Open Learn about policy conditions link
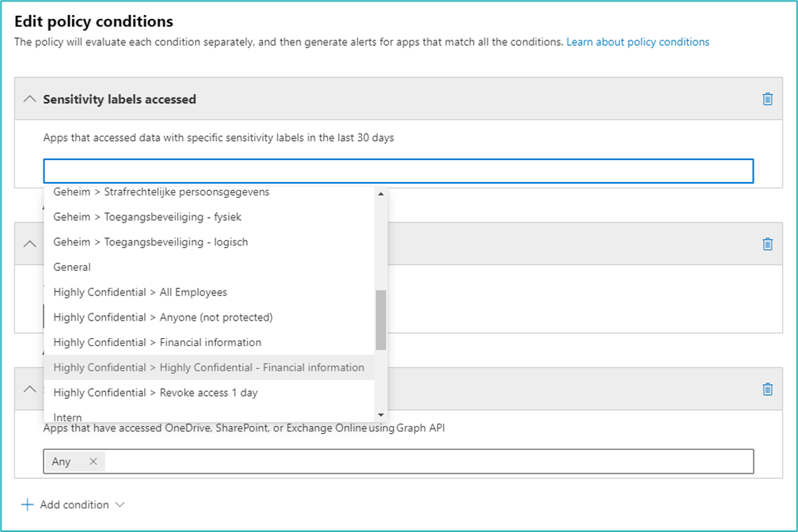This screenshot has height=532, width=798. click(637, 42)
